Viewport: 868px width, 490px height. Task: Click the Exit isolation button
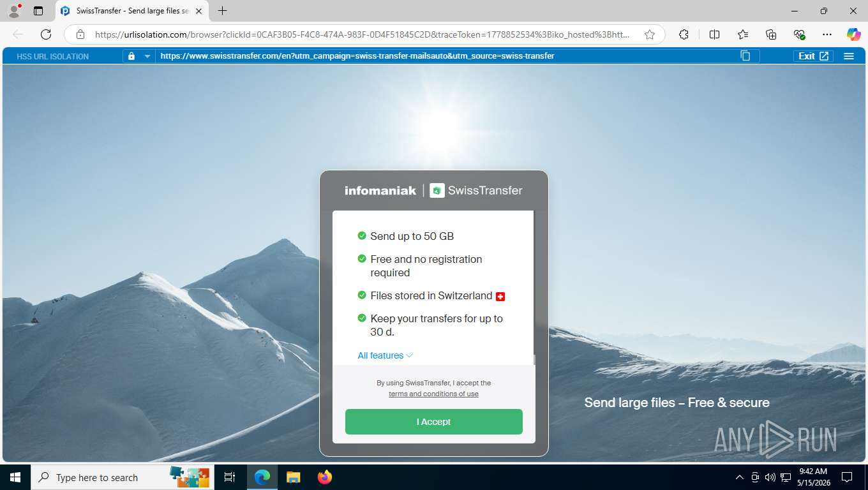click(814, 56)
